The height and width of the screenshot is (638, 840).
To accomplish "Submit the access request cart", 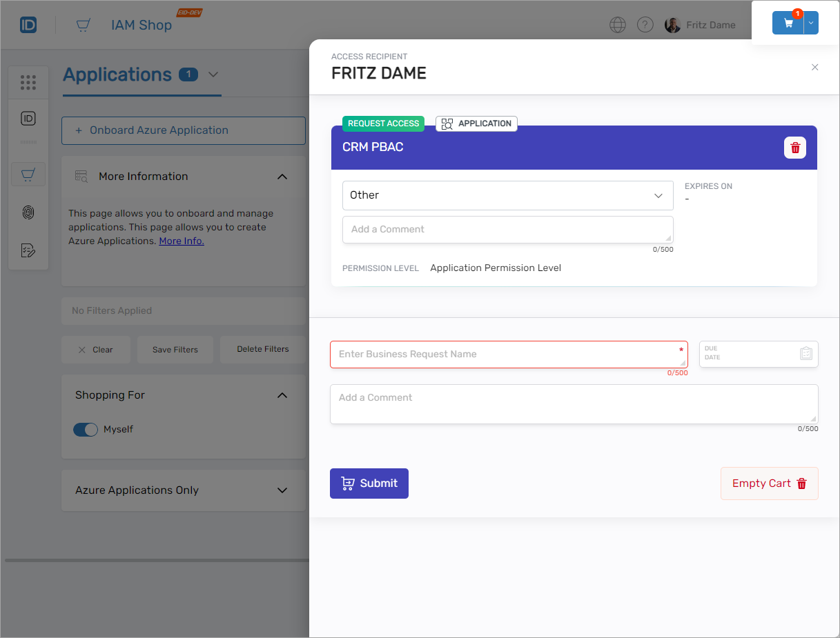I will (369, 484).
